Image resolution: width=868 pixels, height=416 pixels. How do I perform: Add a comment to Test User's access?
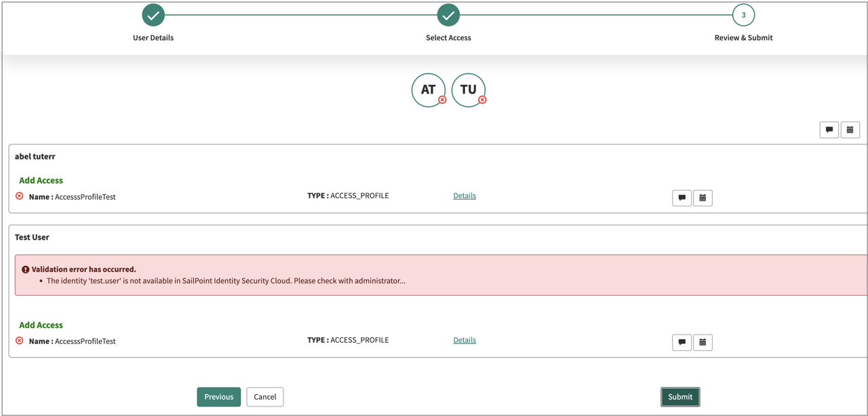pyautogui.click(x=682, y=342)
